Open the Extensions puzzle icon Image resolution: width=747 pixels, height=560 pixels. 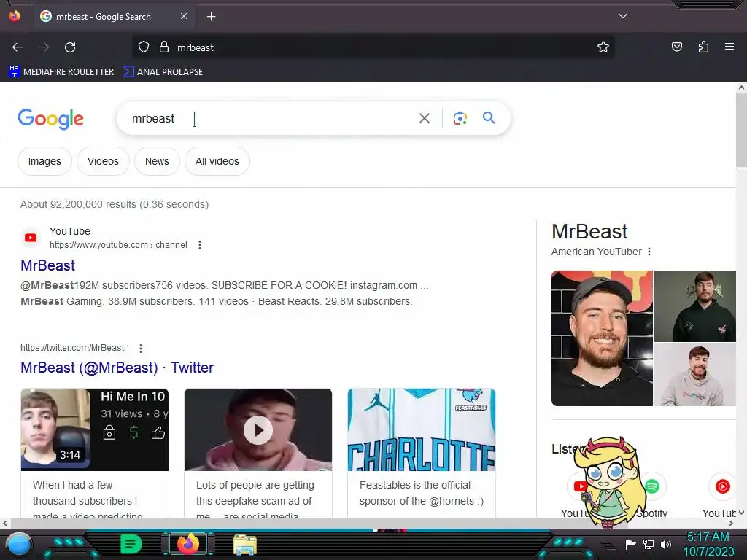pos(703,47)
